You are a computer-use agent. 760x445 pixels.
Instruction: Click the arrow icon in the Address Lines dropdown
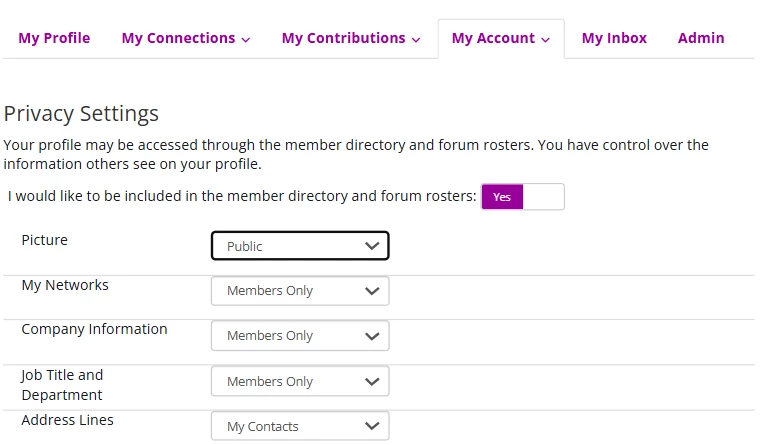point(372,426)
